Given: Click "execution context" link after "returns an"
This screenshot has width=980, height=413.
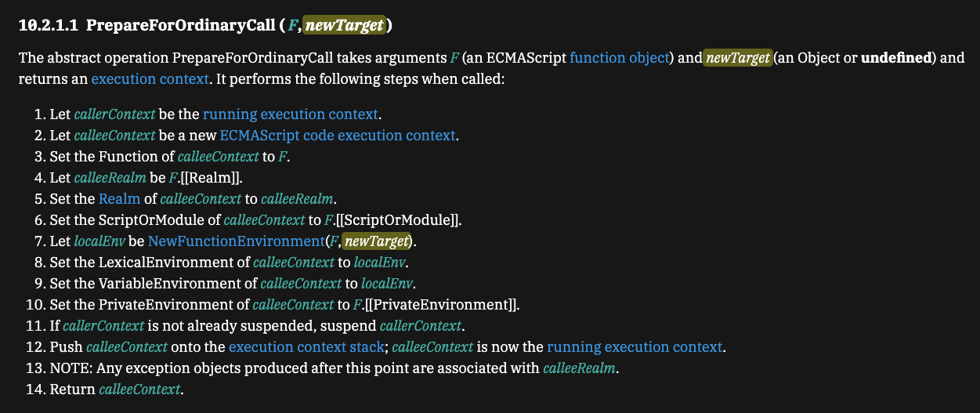Looking at the screenshot, I should (150, 79).
